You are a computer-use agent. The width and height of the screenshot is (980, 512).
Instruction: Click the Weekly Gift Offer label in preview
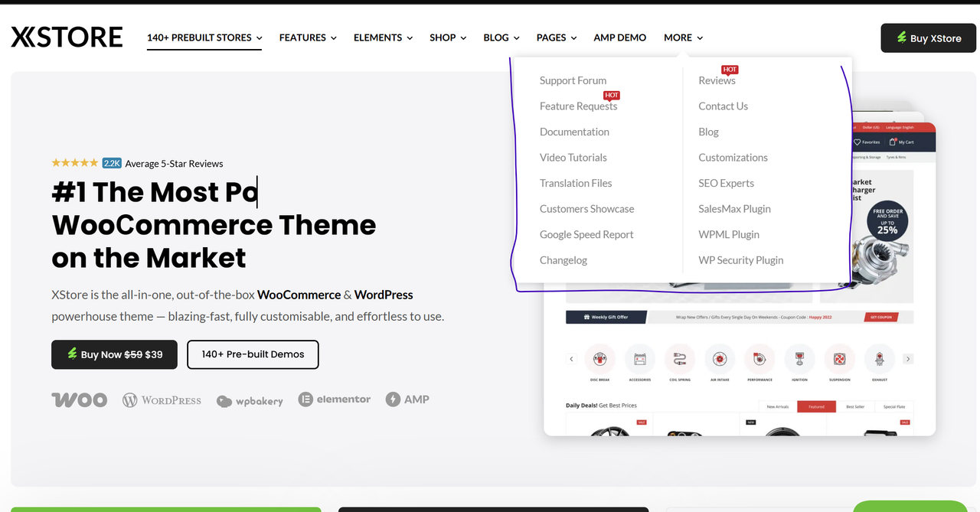[606, 317]
